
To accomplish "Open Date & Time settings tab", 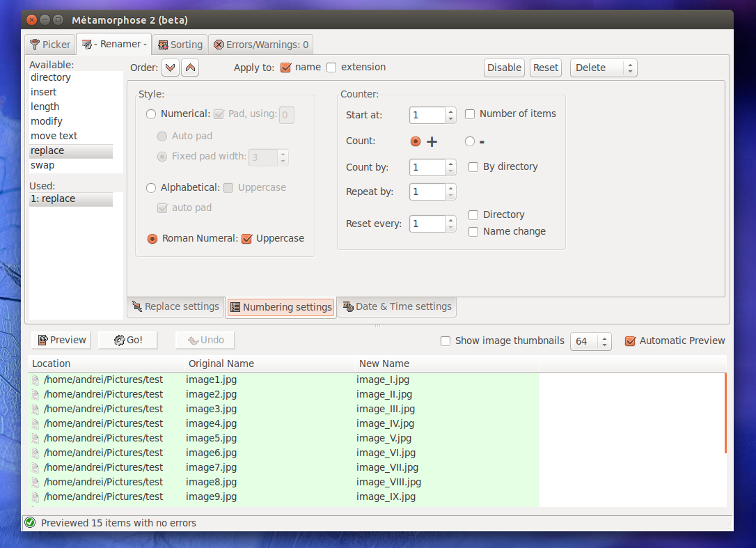I will point(397,306).
